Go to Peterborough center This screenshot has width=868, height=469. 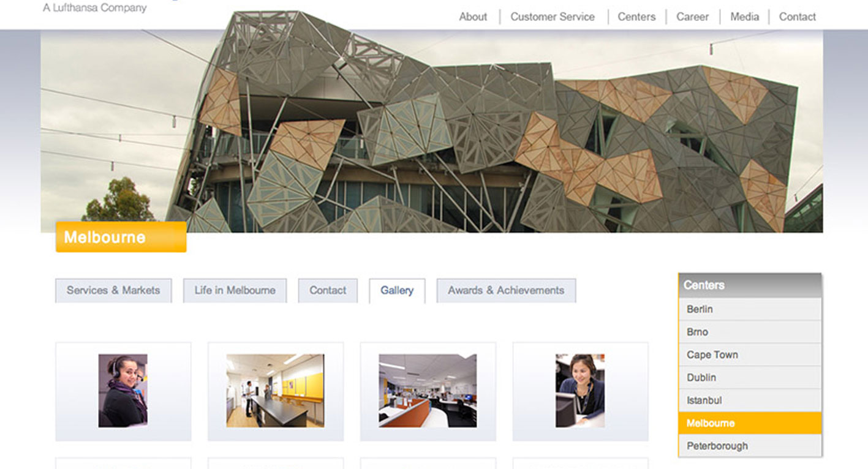coord(750,446)
